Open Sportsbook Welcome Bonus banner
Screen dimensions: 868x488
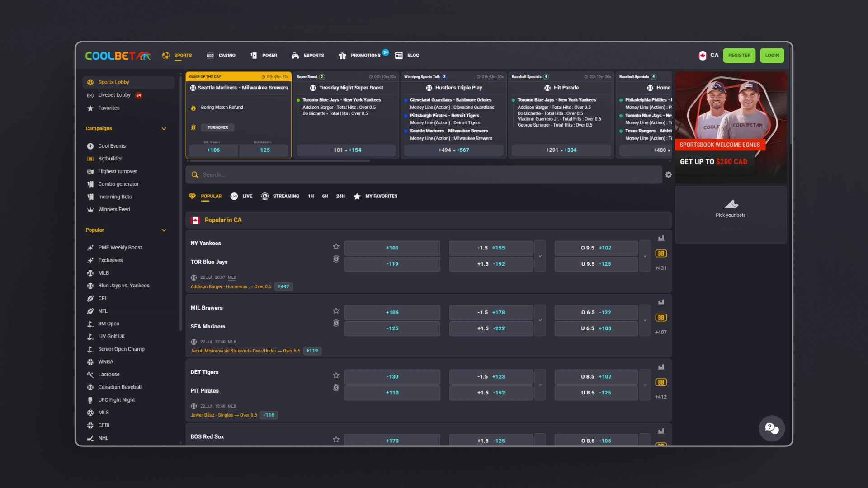tap(731, 127)
